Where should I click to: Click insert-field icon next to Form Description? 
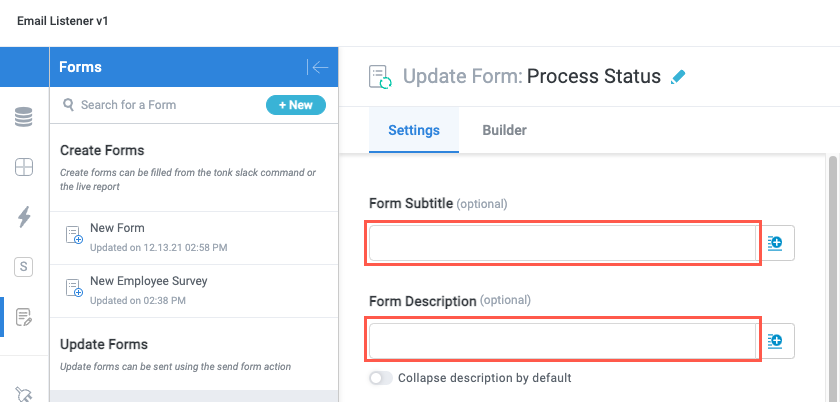click(776, 341)
